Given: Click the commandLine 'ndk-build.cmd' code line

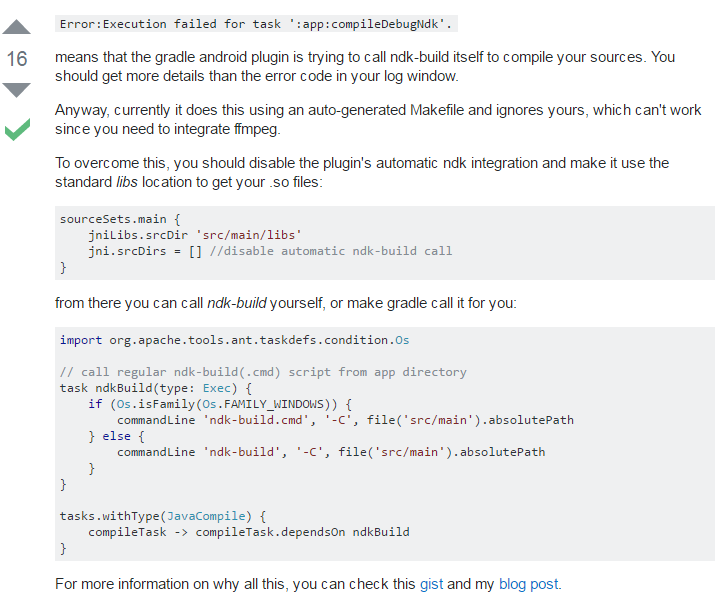Looking at the screenshot, I should (x=345, y=420).
